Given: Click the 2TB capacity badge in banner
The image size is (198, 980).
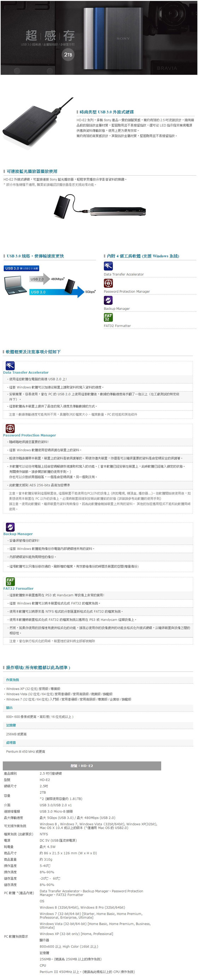Looking at the screenshot, I should pyautogui.click(x=68, y=55).
